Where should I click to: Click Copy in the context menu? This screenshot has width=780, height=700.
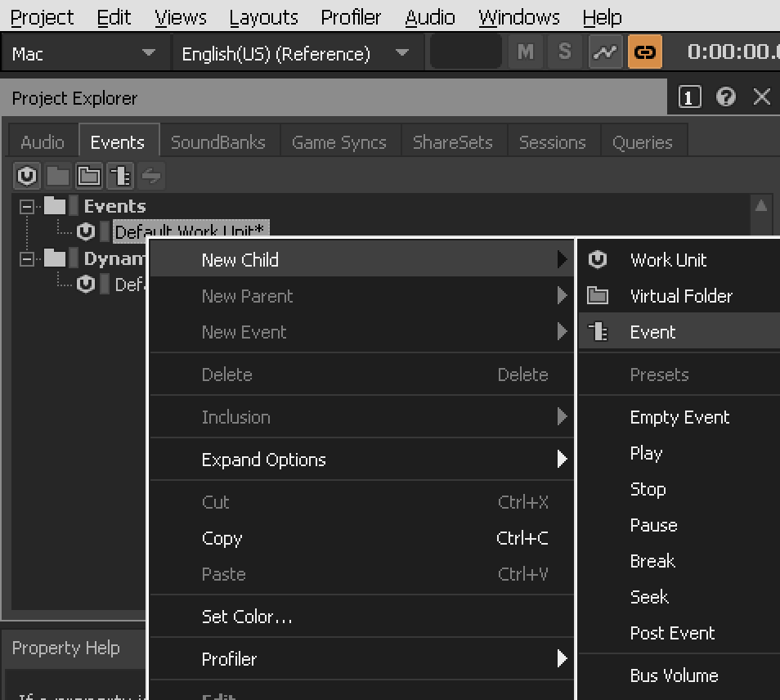[x=361, y=538]
